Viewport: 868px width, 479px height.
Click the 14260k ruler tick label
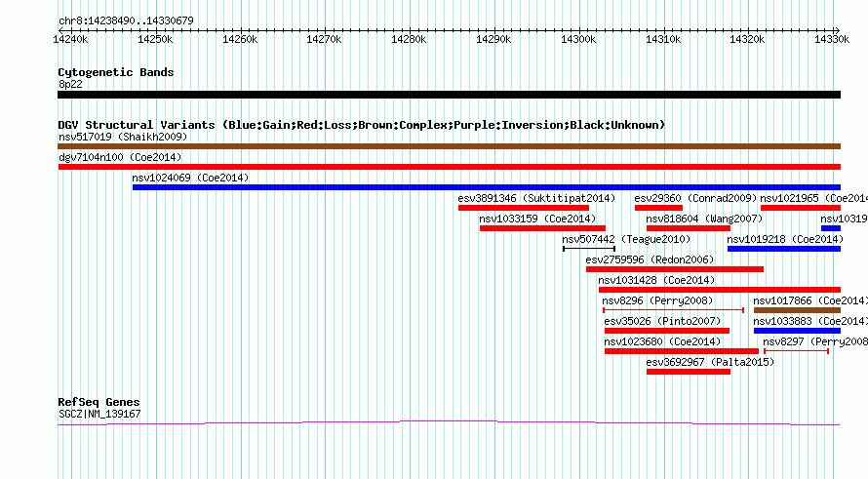[240, 39]
